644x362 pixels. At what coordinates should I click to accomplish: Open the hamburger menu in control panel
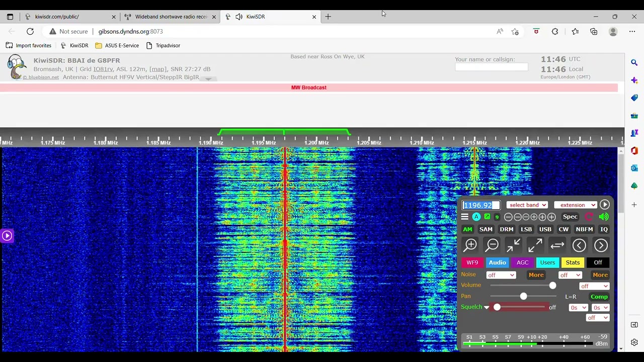click(x=465, y=217)
